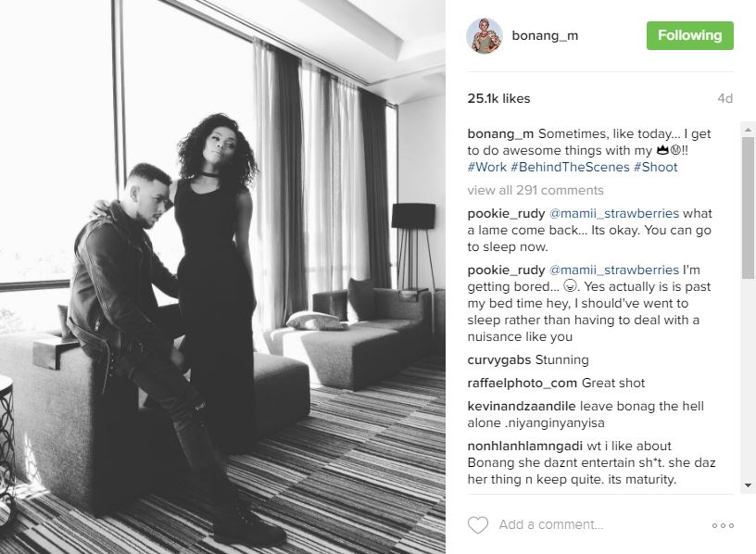The height and width of the screenshot is (554, 756).
Task: Click the black and white post photo
Action: tap(222, 277)
